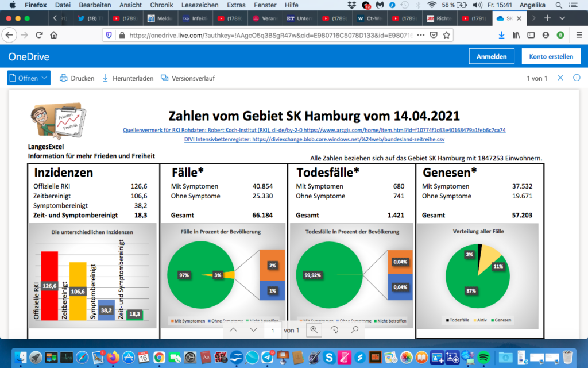This screenshot has width=588, height=368.
Task: Rotate the document with the rotate icon
Action: point(334,330)
